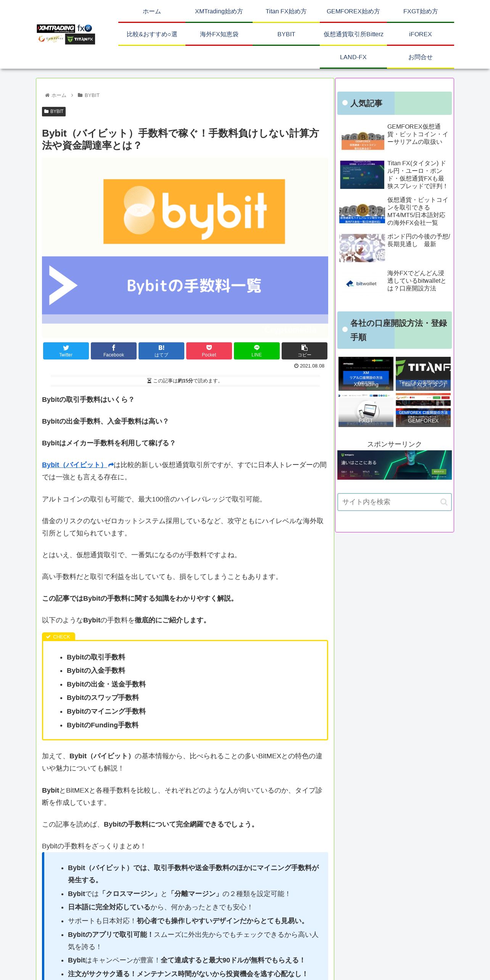The width and height of the screenshot is (490, 980).
Task: Focus the サイト内を検索 search field
Action: 395,502
